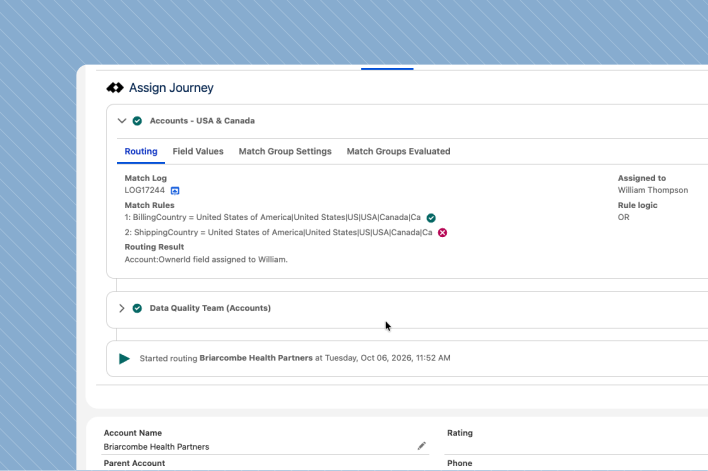
Task: Click the Briarcombe Health Partners account name value
Action: pos(156,447)
